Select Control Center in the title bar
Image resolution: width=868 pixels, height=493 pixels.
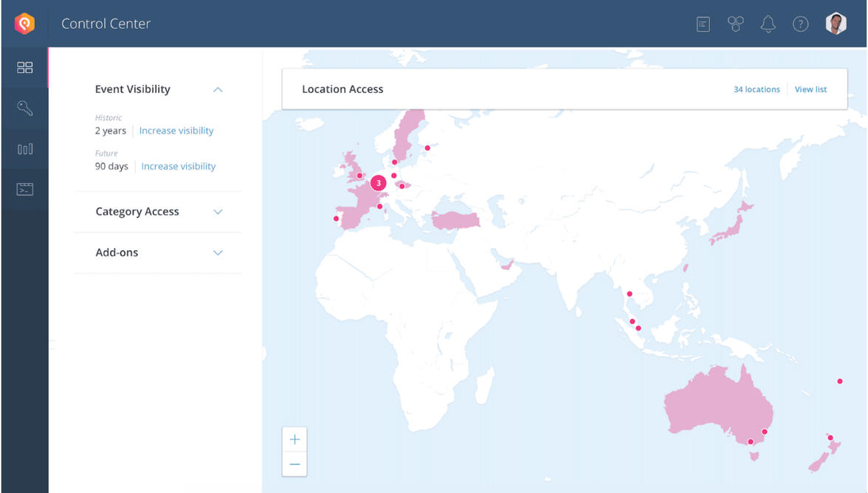(x=106, y=24)
